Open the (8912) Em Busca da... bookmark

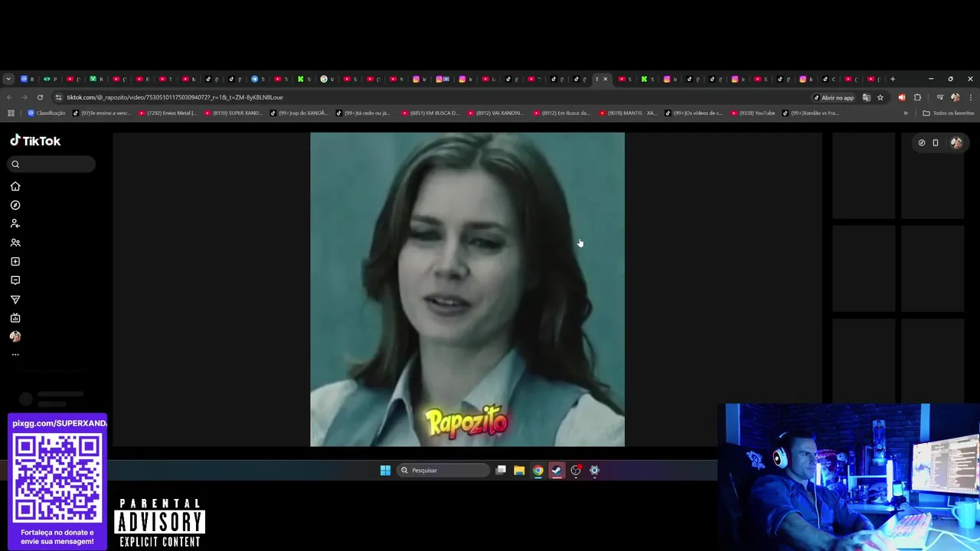point(561,113)
